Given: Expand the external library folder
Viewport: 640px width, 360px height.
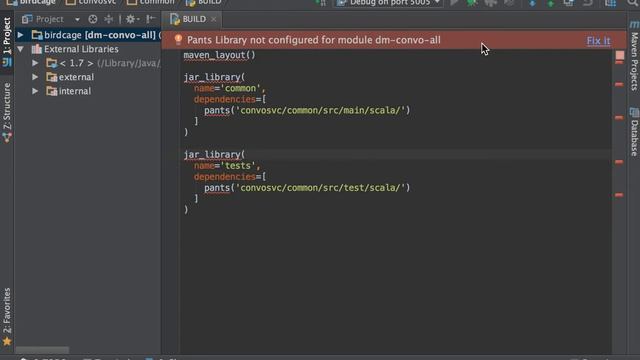Looking at the screenshot, I should 35,77.
